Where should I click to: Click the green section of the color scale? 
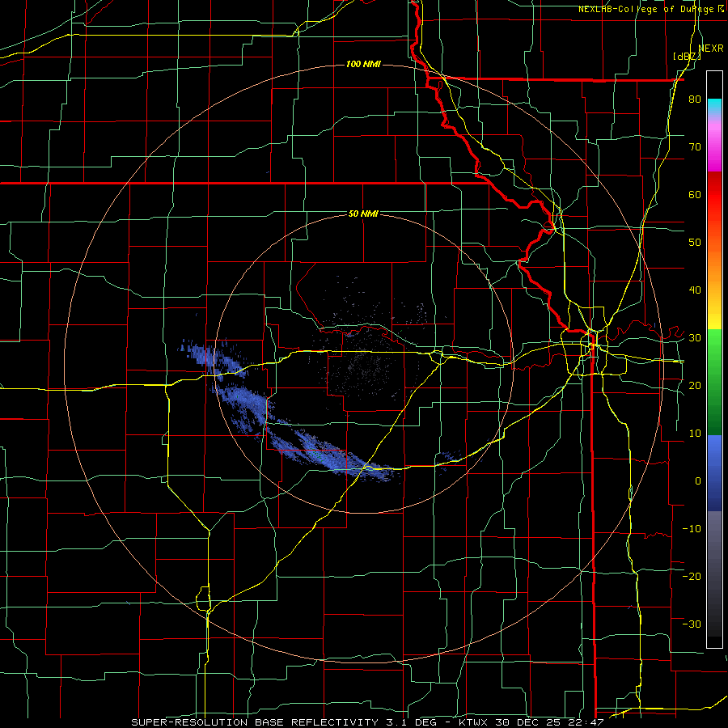click(714, 382)
